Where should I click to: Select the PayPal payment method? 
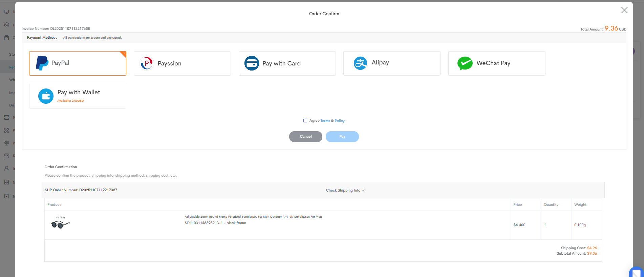(78, 63)
